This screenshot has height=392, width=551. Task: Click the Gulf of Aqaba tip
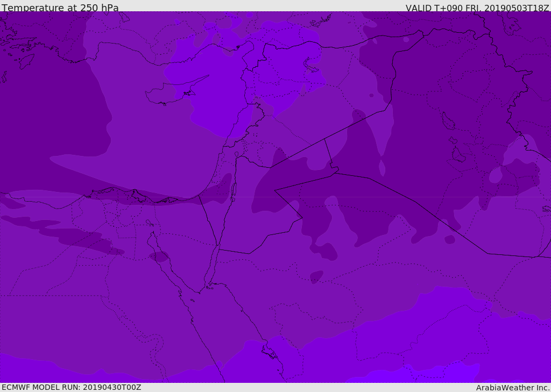coord(217,244)
